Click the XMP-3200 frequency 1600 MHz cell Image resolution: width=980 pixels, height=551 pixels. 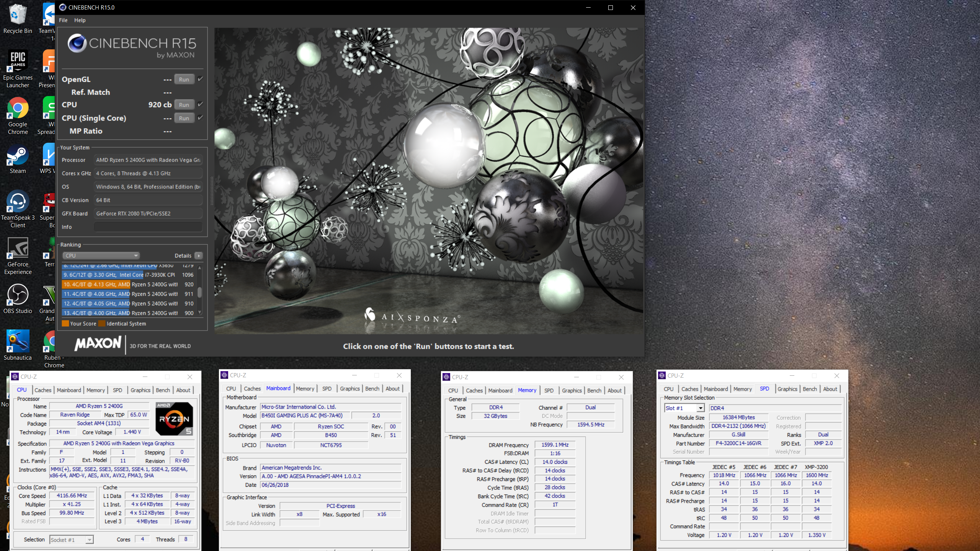[x=817, y=475]
